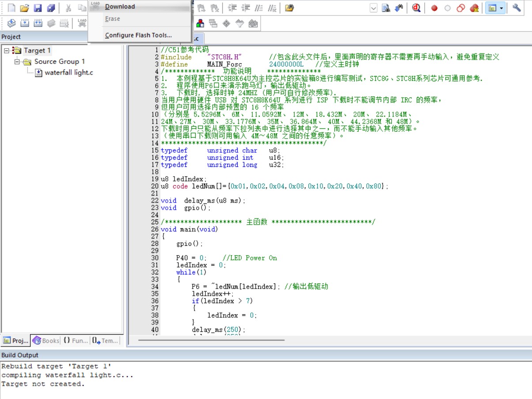Go to the next bookmark
This screenshot has height=399, width=532.
201,8
